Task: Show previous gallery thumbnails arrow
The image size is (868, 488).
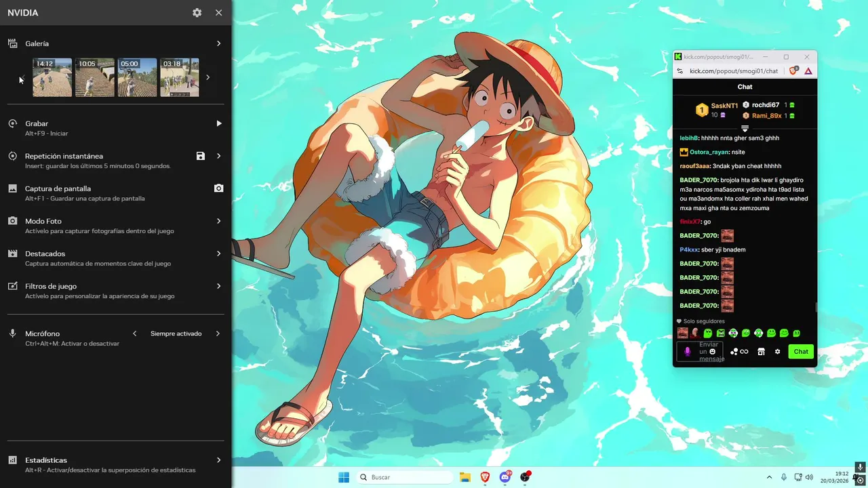Action: click(x=24, y=77)
